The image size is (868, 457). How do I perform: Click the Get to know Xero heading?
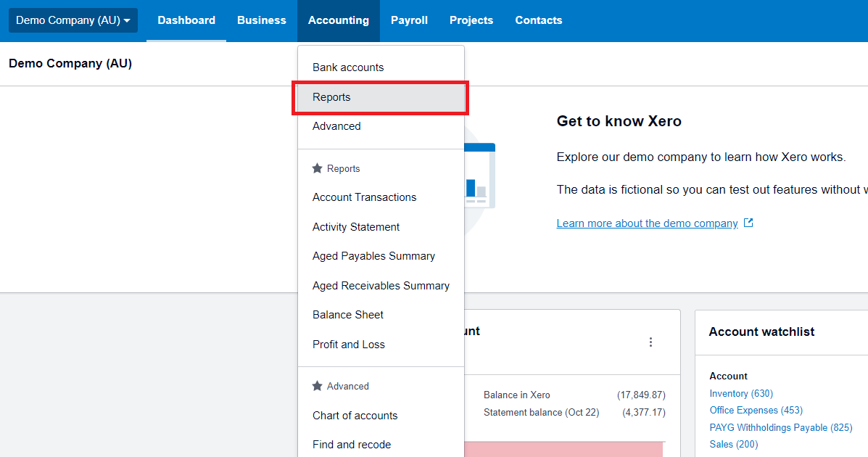click(619, 121)
